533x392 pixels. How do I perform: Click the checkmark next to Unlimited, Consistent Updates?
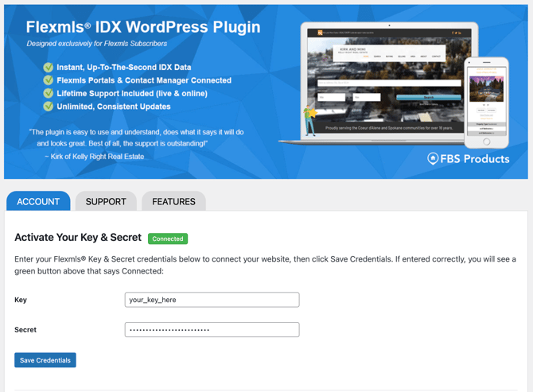[49, 106]
